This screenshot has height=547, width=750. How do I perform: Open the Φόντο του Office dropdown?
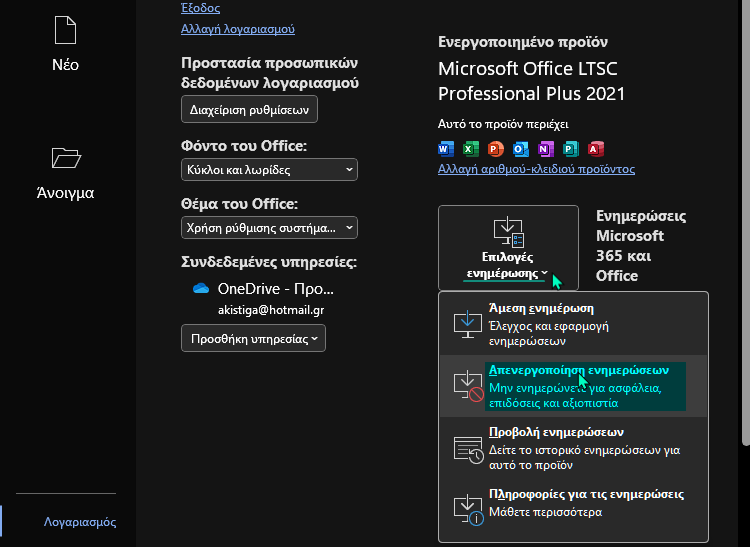coord(269,170)
